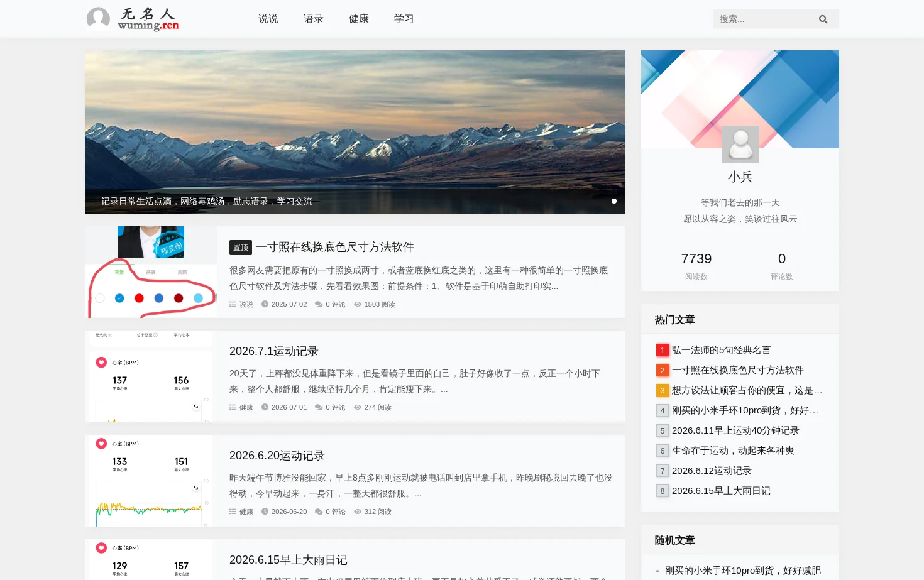Click 274 阅读 count text
Screen dimensions: 924x580
pyautogui.click(x=378, y=407)
